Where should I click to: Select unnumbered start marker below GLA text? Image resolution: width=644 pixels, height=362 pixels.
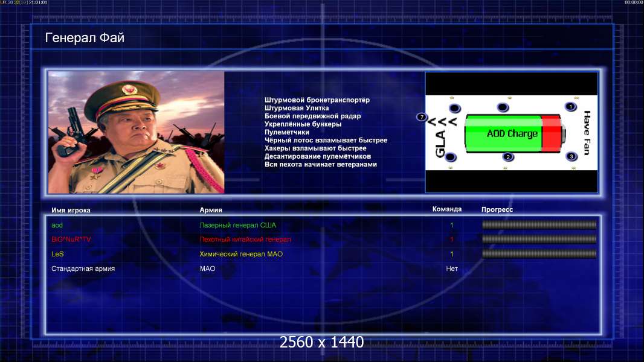[x=451, y=157]
